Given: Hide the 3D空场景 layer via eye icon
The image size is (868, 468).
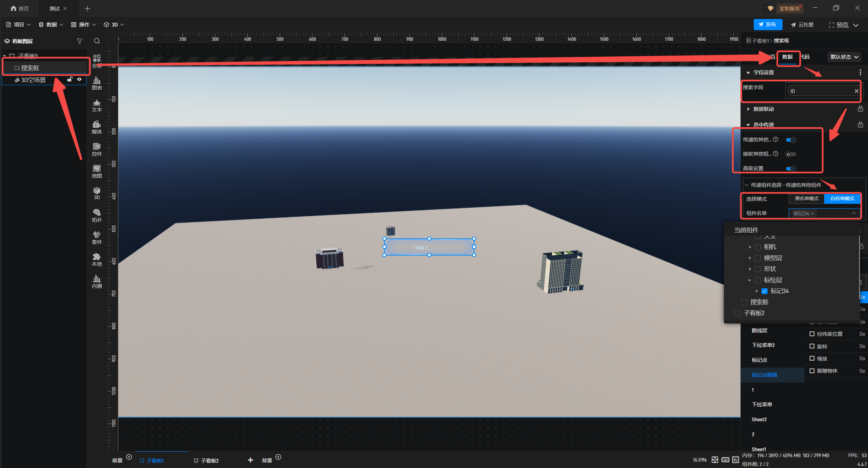Looking at the screenshot, I should (x=79, y=79).
